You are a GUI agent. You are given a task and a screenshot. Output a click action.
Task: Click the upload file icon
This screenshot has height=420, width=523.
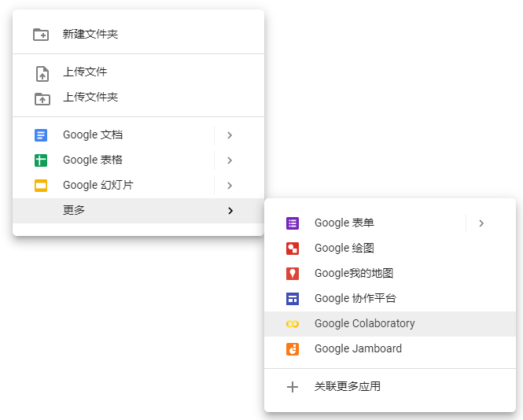(42, 74)
